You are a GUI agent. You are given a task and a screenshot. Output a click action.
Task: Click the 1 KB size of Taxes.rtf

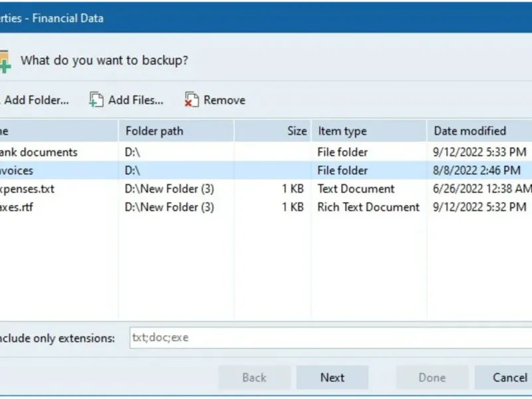[x=293, y=207]
